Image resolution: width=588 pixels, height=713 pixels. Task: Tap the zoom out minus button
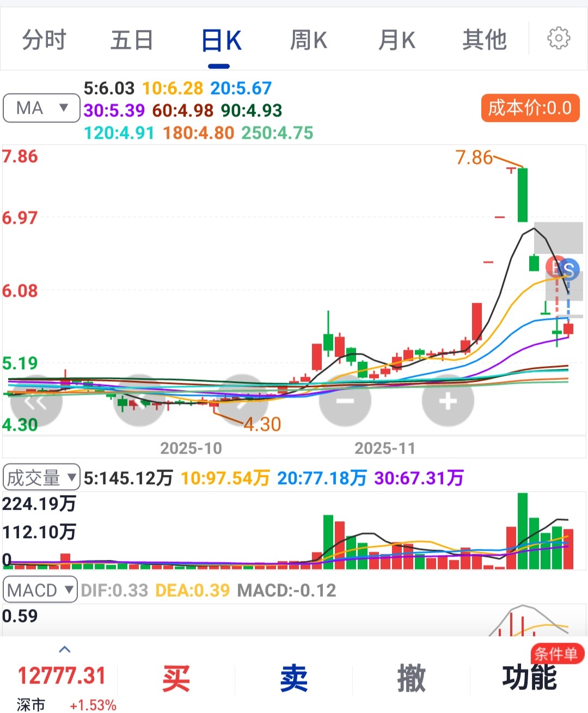click(x=345, y=401)
